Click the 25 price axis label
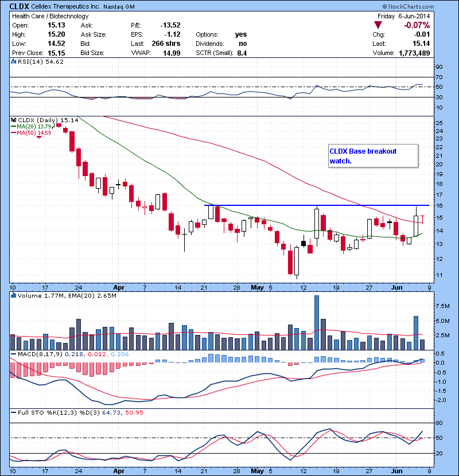 (x=439, y=123)
